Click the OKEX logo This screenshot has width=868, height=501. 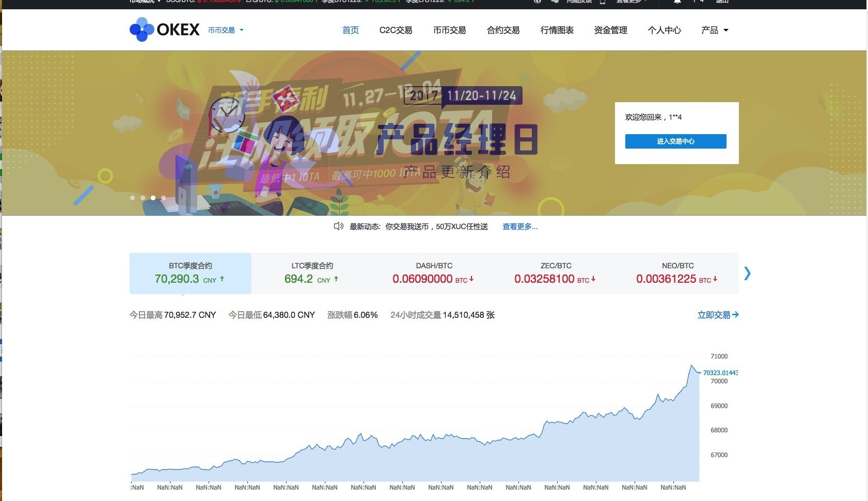click(x=164, y=30)
